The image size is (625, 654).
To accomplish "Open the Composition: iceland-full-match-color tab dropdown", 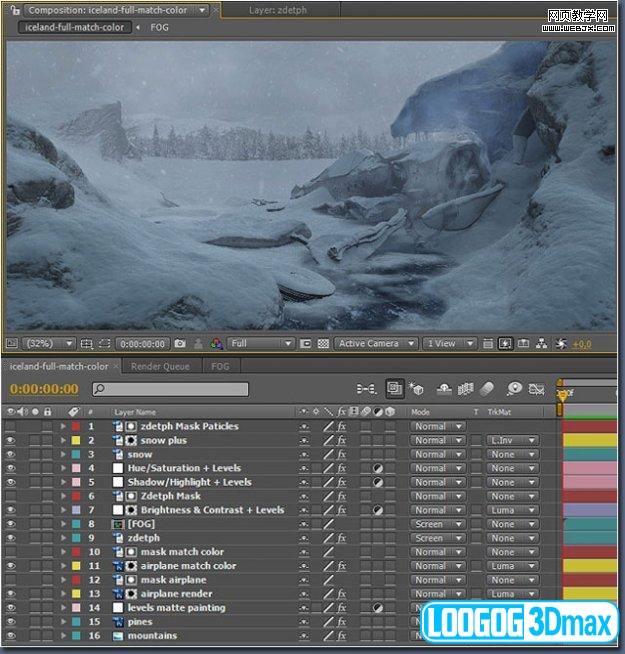I will (202, 10).
